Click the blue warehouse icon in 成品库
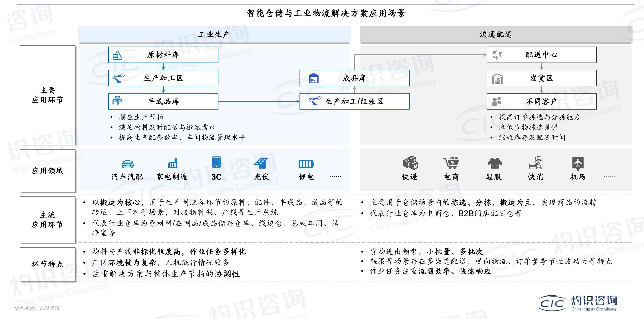Screen dimensions: 644x319 point(313,78)
